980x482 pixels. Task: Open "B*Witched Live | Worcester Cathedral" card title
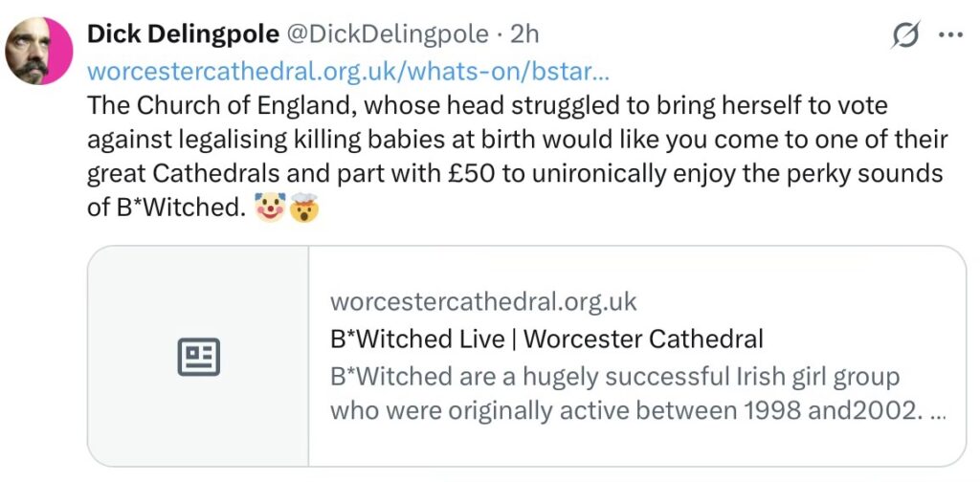click(546, 339)
